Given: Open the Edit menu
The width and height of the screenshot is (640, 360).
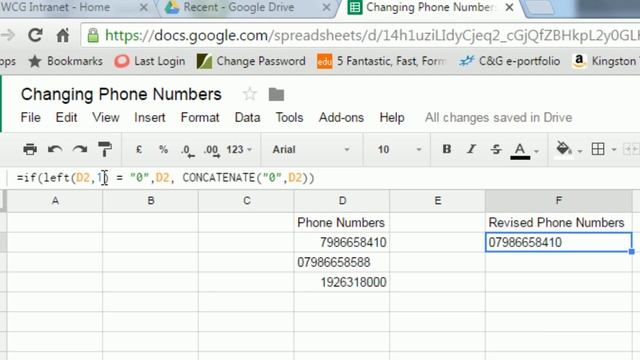Looking at the screenshot, I should 66,118.
